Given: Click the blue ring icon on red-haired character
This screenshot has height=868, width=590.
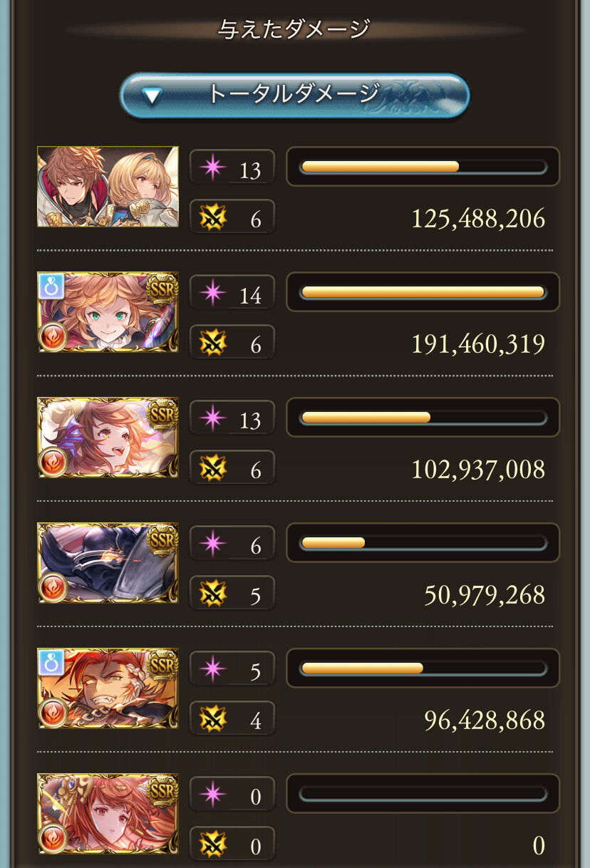Looking at the screenshot, I should pos(51,662).
